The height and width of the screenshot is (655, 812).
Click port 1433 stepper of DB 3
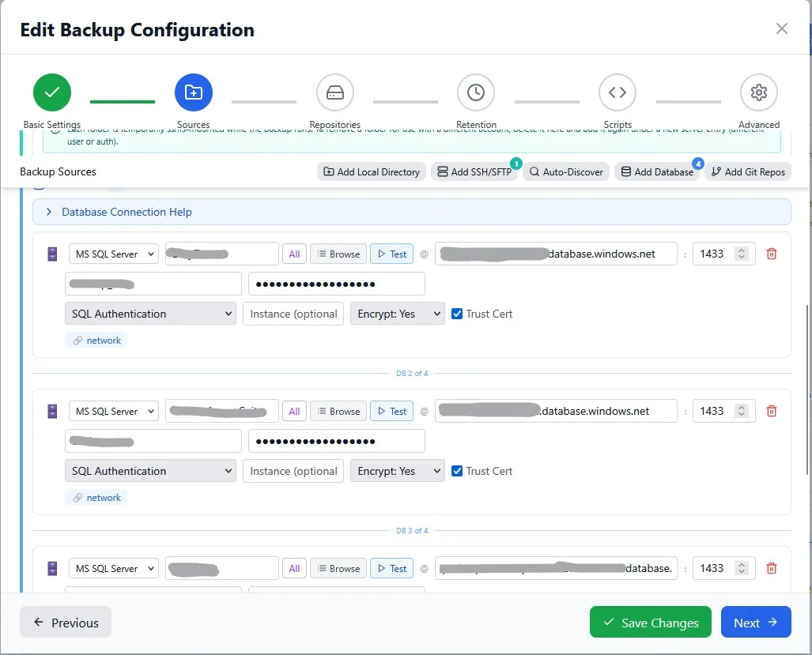tap(742, 569)
